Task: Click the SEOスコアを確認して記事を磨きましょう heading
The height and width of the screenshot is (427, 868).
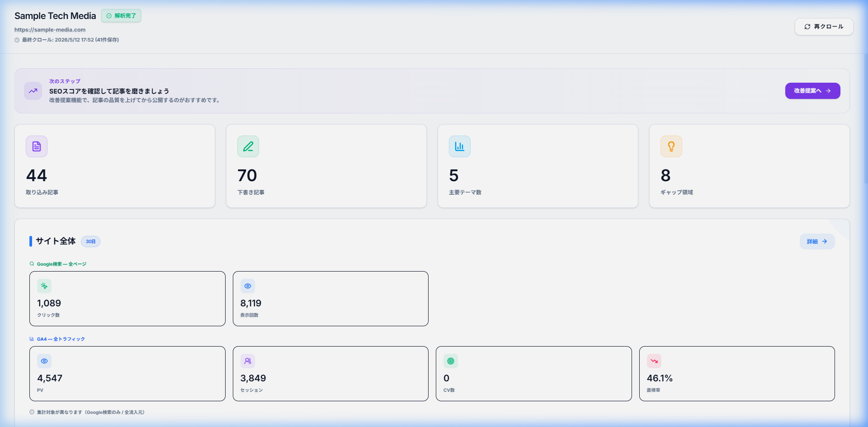Action: [109, 91]
